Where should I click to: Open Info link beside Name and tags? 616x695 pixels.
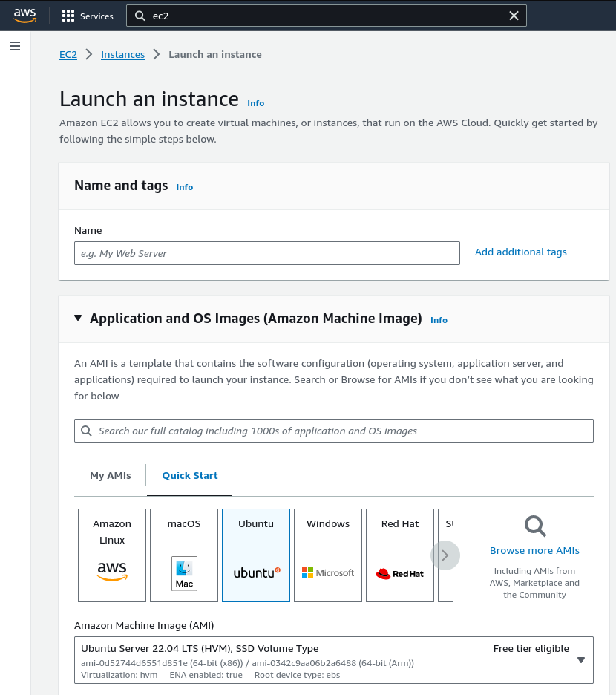point(184,187)
